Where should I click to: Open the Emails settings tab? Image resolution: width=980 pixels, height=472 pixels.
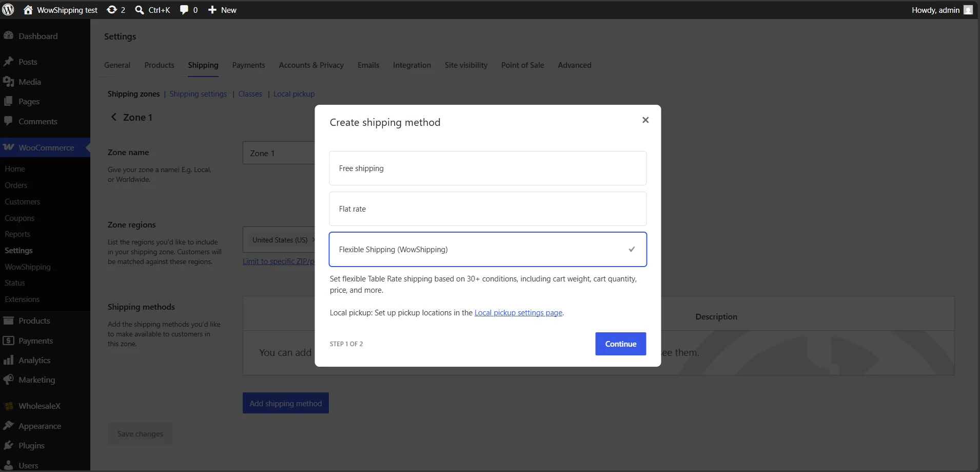[x=368, y=65]
